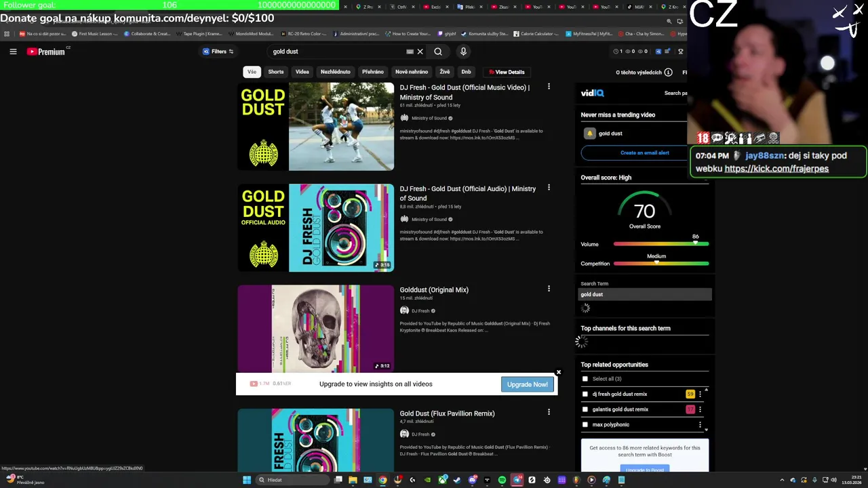
Task: Start voice search with the microphone
Action: (463, 52)
